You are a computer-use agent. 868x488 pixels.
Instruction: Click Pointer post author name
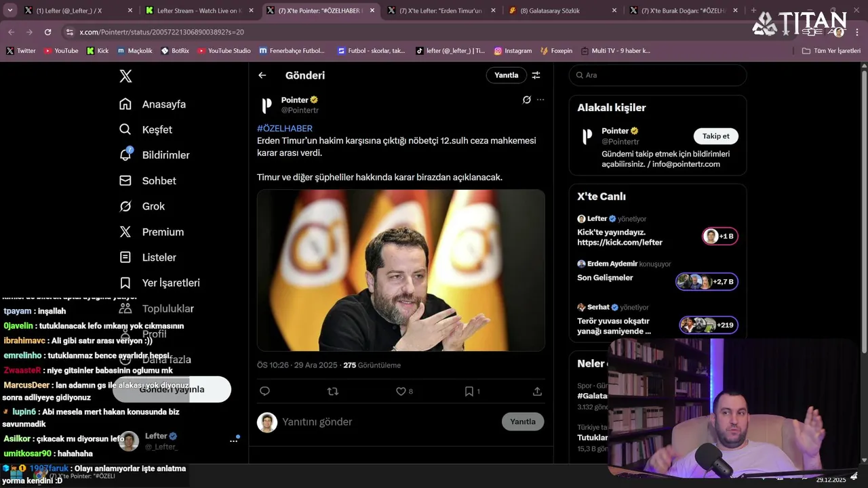(295, 100)
